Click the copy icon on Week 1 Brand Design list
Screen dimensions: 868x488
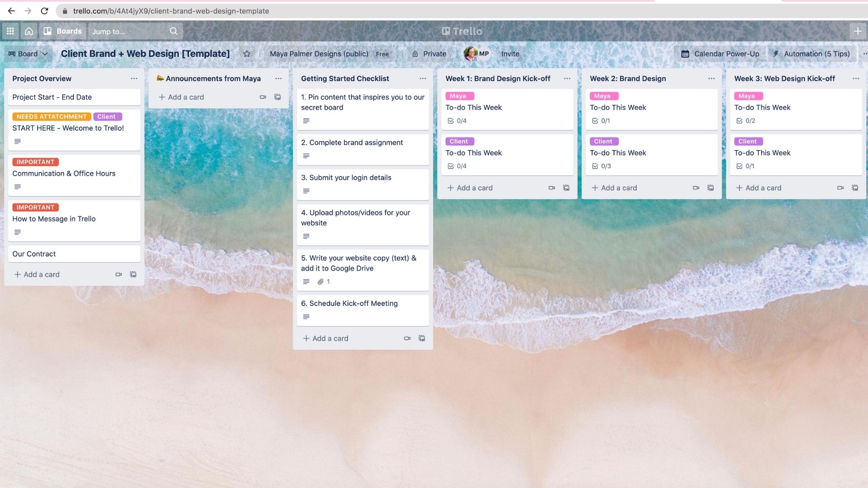tap(566, 188)
